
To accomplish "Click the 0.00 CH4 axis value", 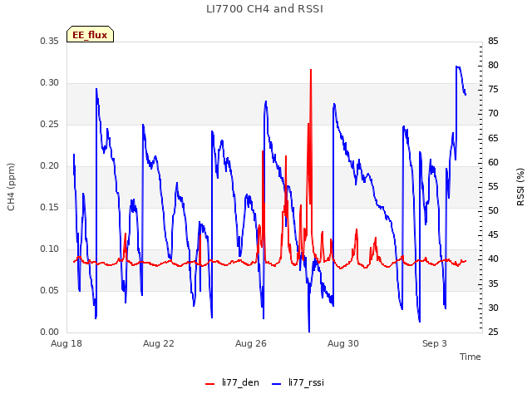I will click(50, 332).
